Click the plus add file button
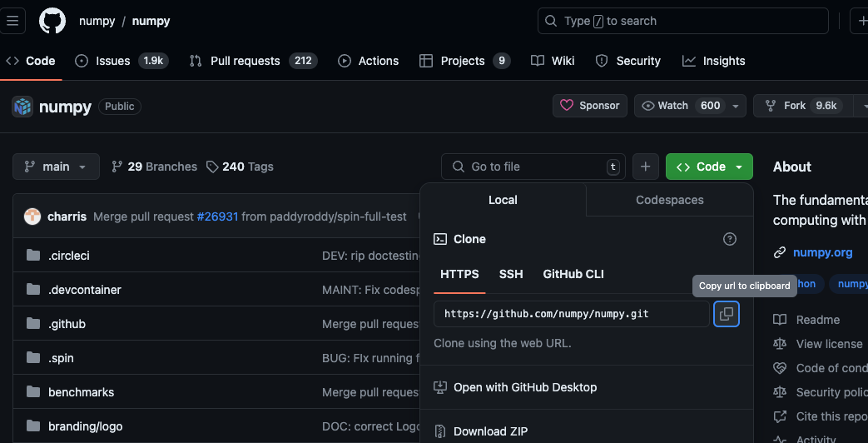Image resolution: width=868 pixels, height=443 pixels. (x=646, y=167)
